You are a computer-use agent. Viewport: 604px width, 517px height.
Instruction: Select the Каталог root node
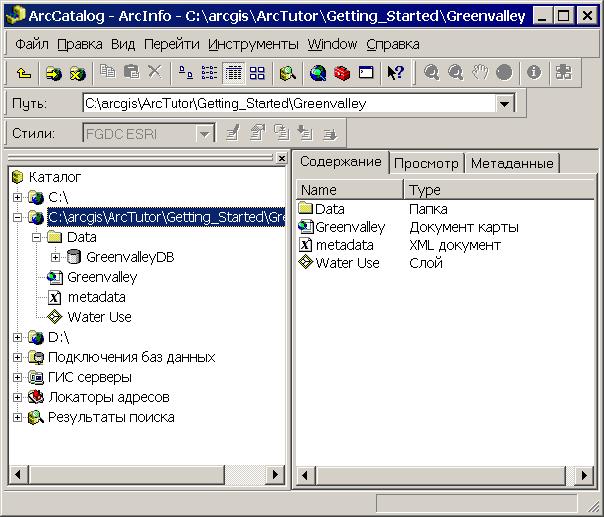click(55, 177)
